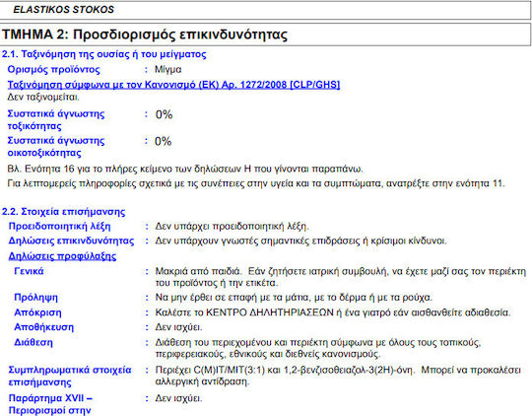Viewport: 532px width, 416px height.
Task: Click the Διάθεση label
Action: pyautogui.click(x=33, y=342)
